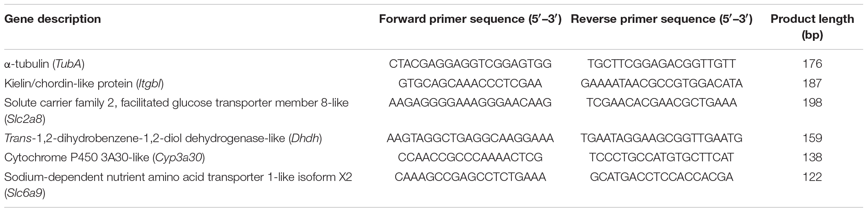
Task: Click the Gene description column header
Action: pos(53,19)
